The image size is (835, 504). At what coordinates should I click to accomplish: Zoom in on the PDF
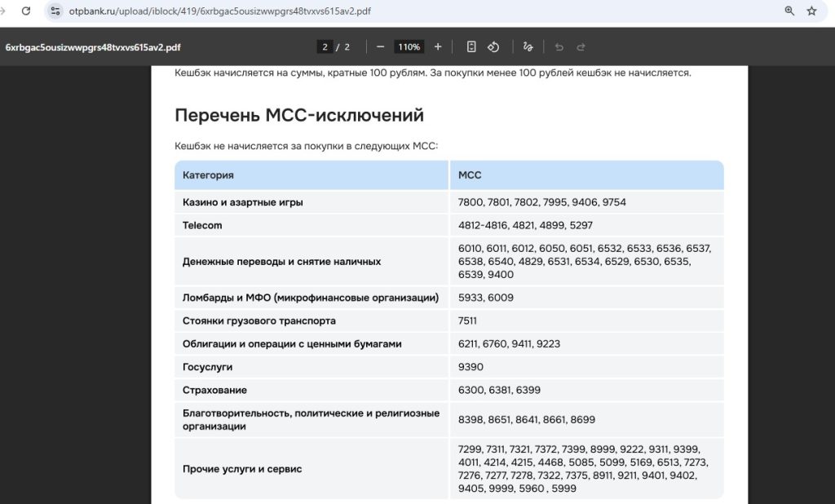pos(438,46)
